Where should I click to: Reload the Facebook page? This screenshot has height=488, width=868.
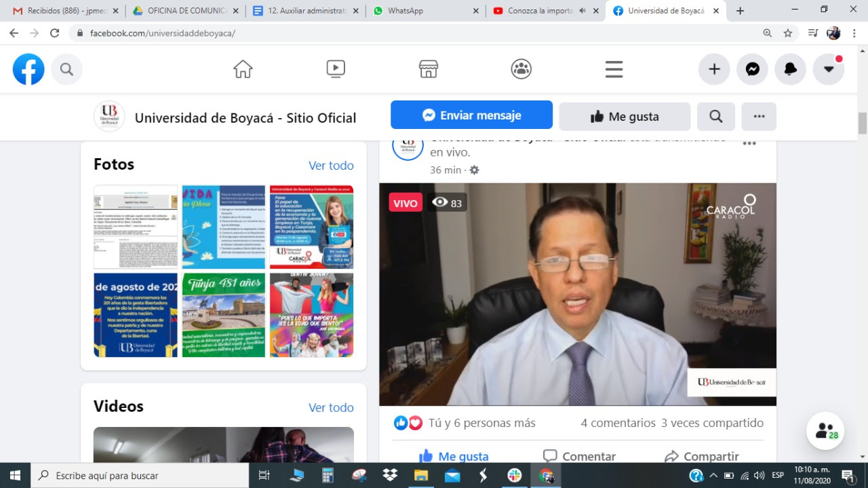pyautogui.click(x=54, y=33)
